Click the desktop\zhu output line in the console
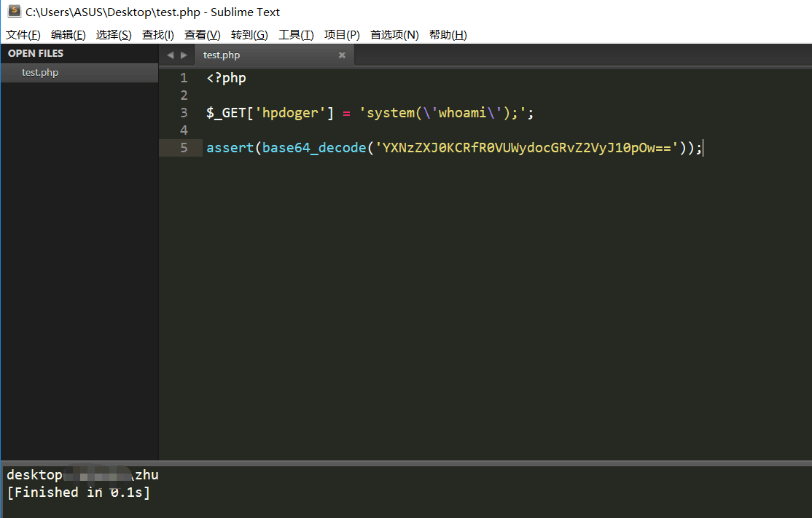This screenshot has height=518, width=812. pyautogui.click(x=82, y=475)
